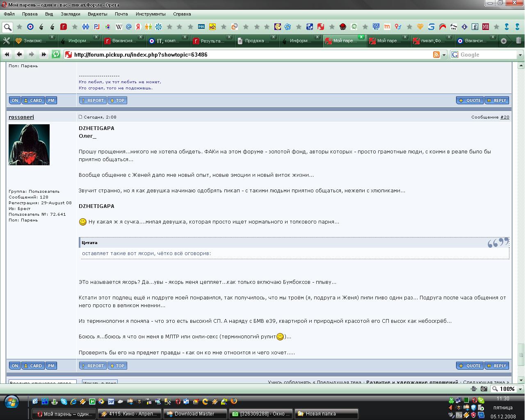525x420 pixels.
Task: Click the RSS feed icon in address bar
Action: 436,55
